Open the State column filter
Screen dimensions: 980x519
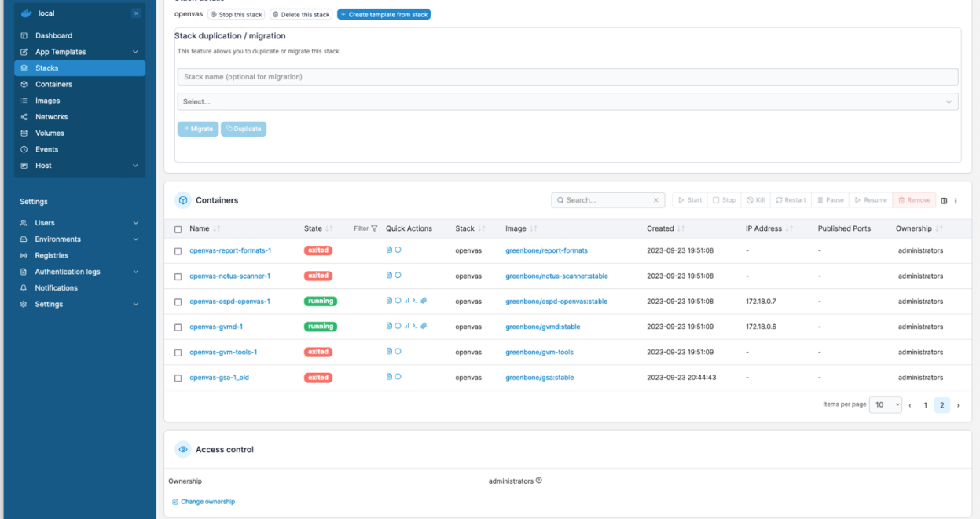[x=365, y=228]
